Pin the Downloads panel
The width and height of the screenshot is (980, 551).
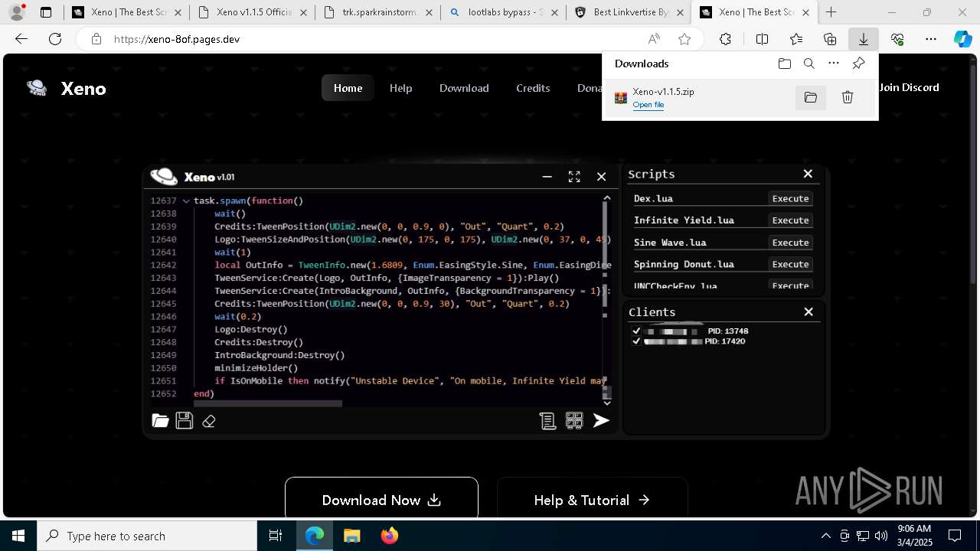[858, 64]
